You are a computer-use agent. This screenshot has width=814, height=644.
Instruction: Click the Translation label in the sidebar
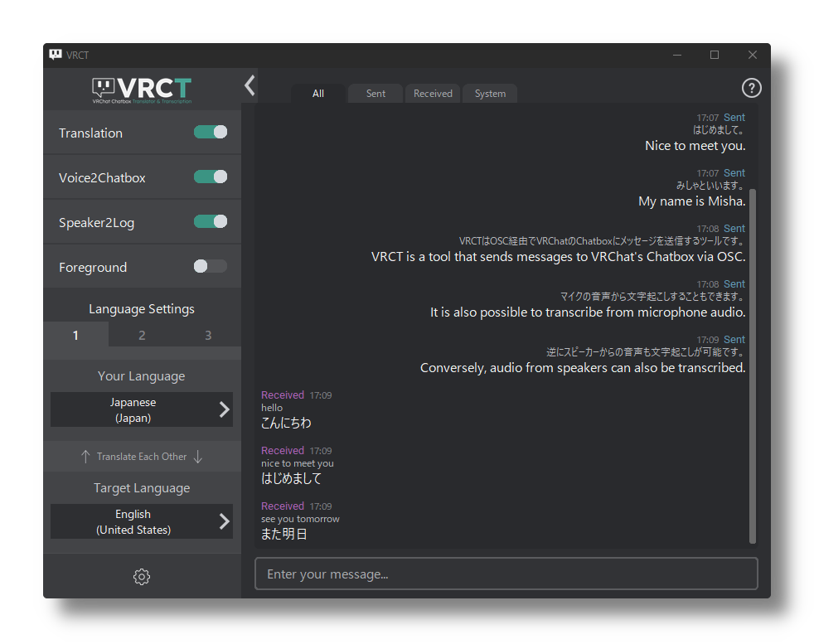tap(91, 133)
